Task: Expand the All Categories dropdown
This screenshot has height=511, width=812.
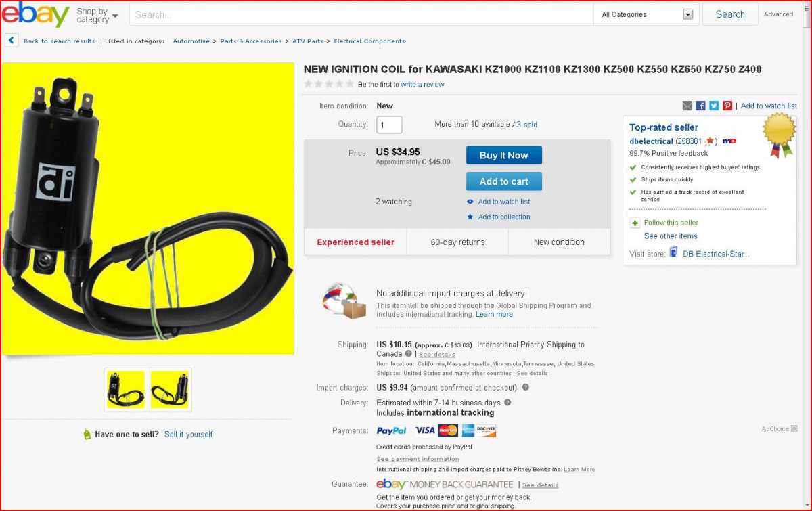Action: (648, 14)
